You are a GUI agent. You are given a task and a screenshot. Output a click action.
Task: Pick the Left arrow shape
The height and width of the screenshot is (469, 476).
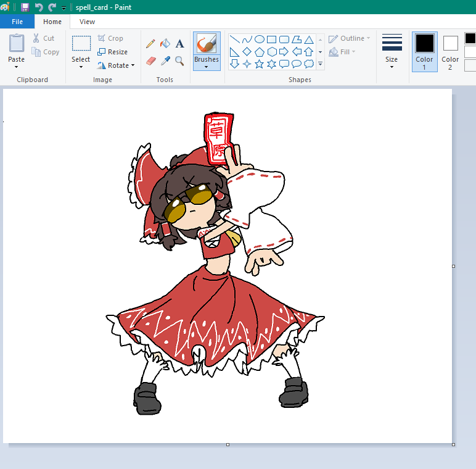coord(297,52)
